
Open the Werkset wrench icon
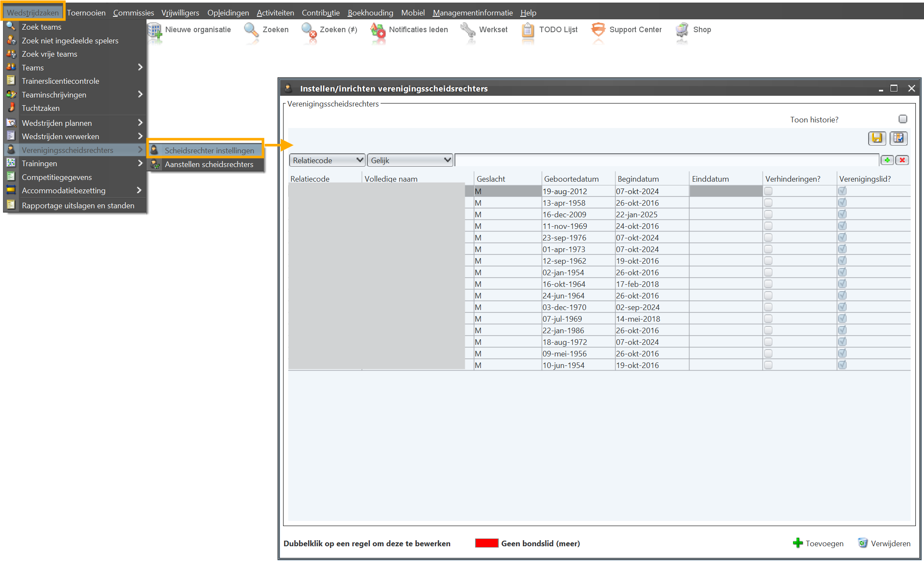(x=468, y=30)
